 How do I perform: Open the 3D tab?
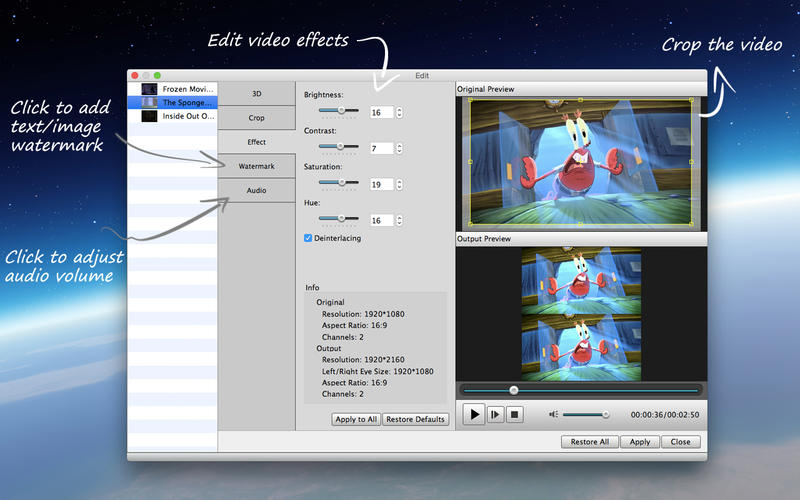[x=257, y=94]
